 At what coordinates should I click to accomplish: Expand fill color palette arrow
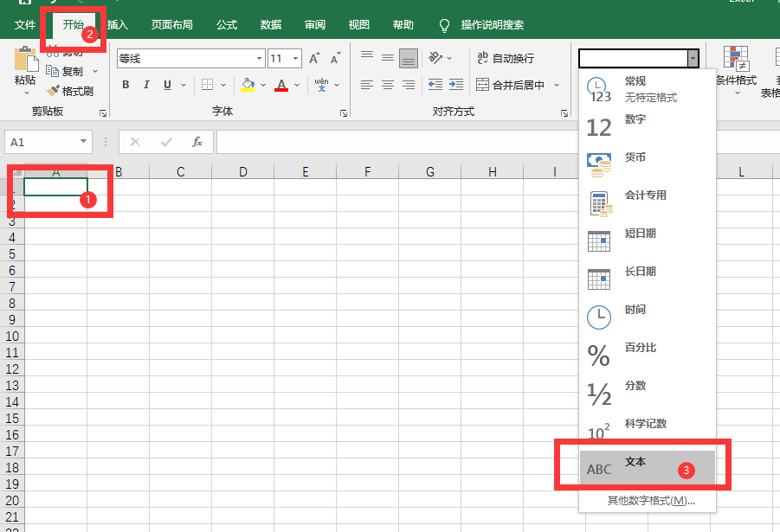(263, 85)
